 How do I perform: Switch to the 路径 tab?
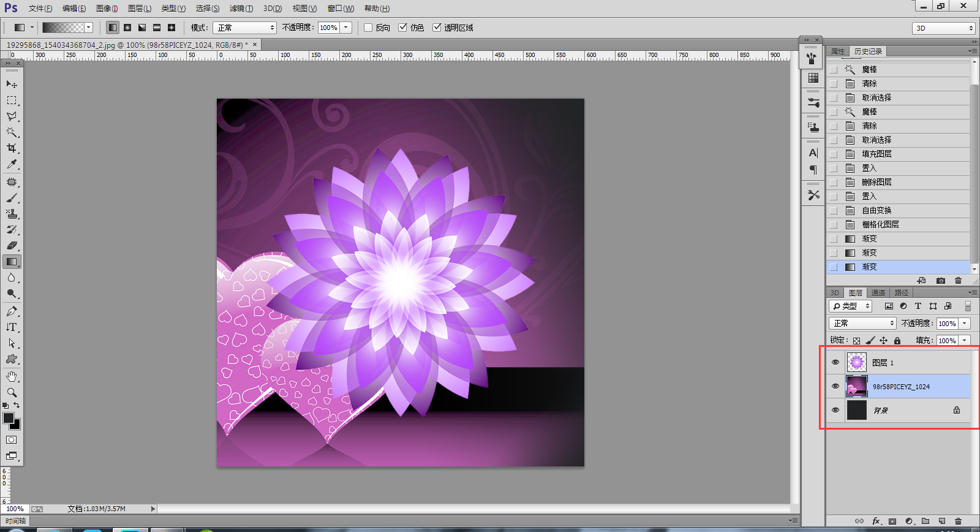coord(902,293)
